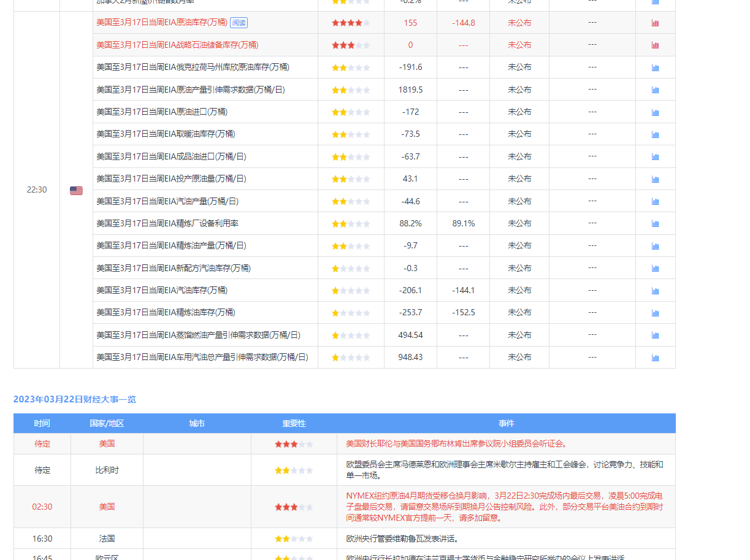The height and width of the screenshot is (560, 750).
Task: Select previous value 1819.5 in 原油产量引伸需求 row
Action: (x=410, y=90)
